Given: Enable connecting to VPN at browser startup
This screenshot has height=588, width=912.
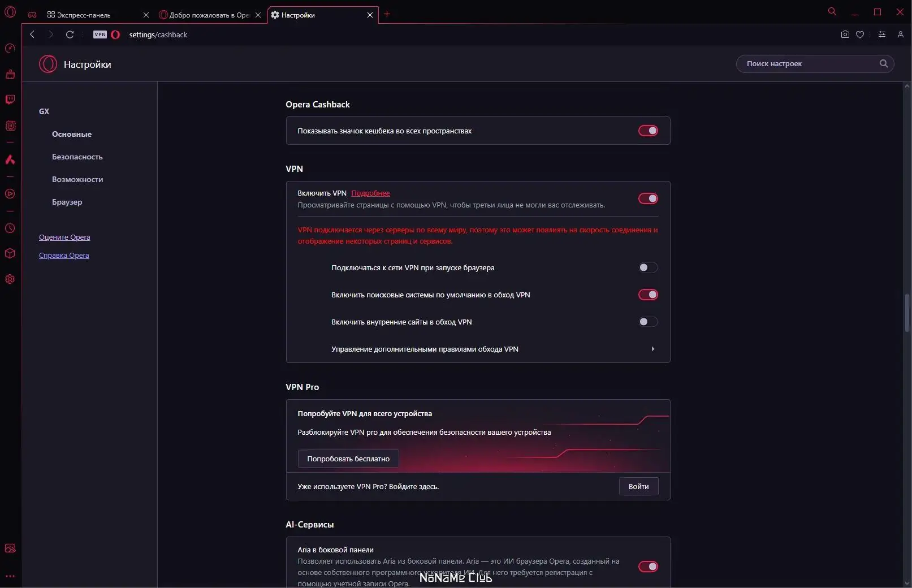Looking at the screenshot, I should (648, 267).
